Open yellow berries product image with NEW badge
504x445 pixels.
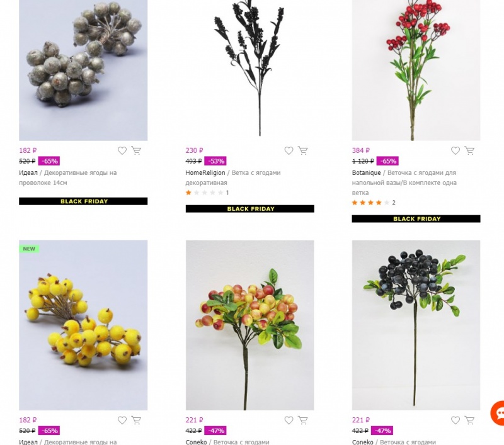pyautogui.click(x=83, y=325)
